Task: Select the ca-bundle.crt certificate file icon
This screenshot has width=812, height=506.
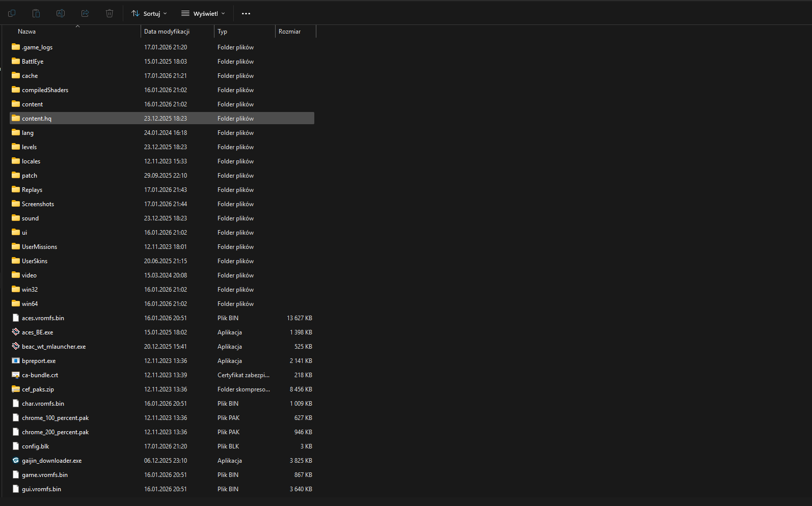Action: click(16, 375)
